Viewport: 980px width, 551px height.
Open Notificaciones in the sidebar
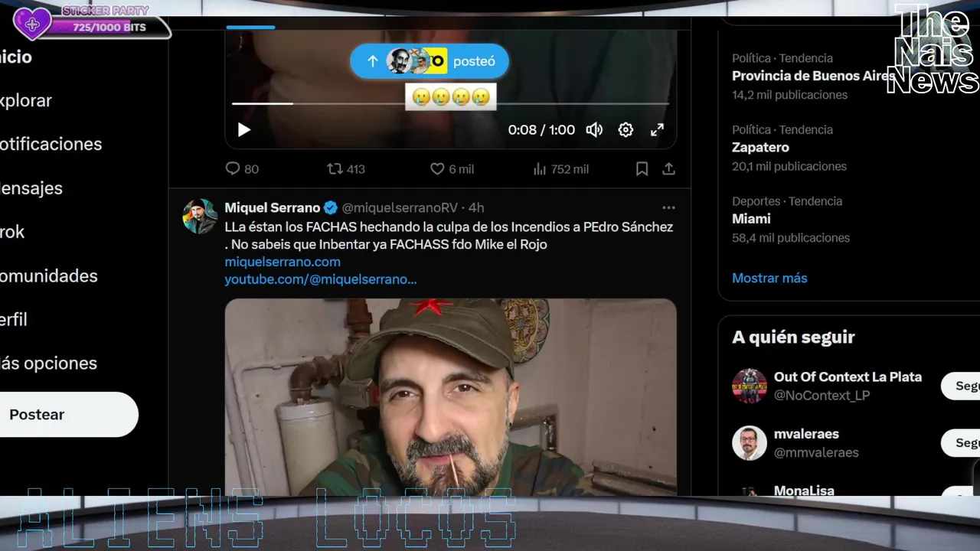(x=51, y=144)
